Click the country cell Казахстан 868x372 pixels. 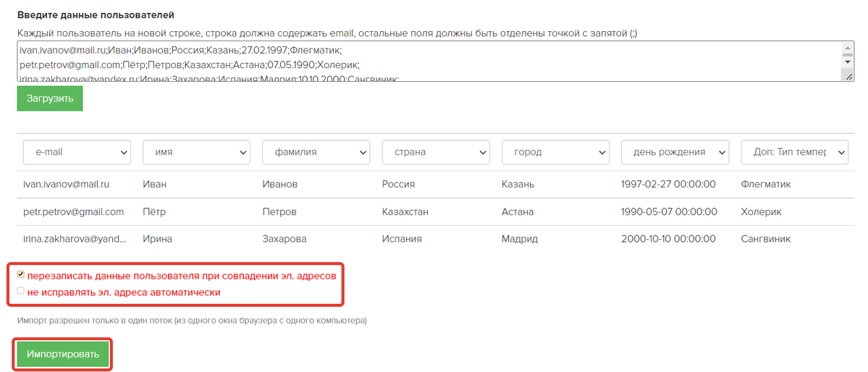coord(406,211)
